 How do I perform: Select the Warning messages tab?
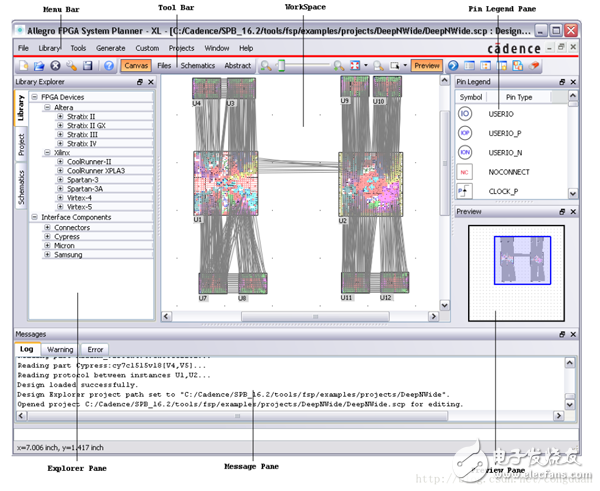point(60,349)
